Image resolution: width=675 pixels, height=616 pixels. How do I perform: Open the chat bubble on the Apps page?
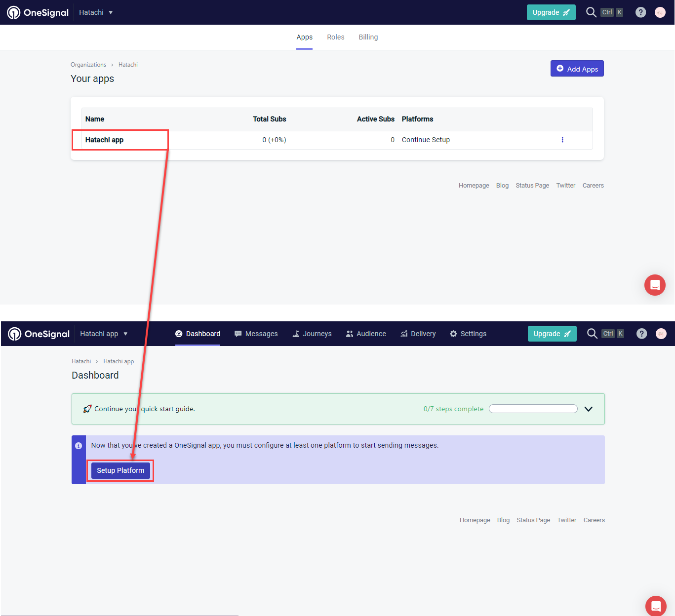pos(655,285)
